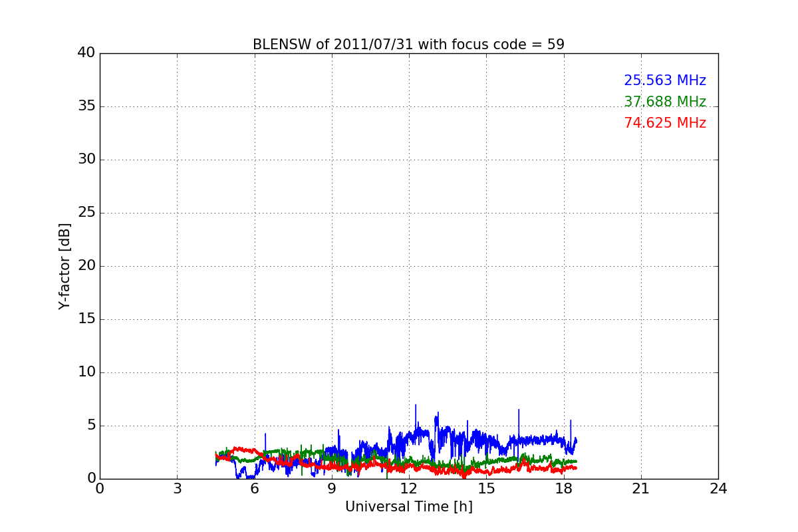Click the x-axis tick label 24
The width and height of the screenshot is (798, 532).
pos(718,489)
